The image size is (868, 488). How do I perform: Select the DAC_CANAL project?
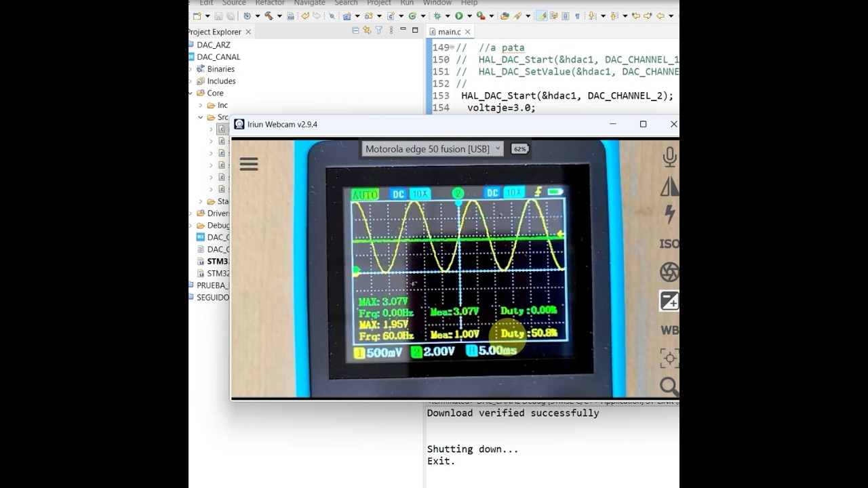tap(218, 57)
